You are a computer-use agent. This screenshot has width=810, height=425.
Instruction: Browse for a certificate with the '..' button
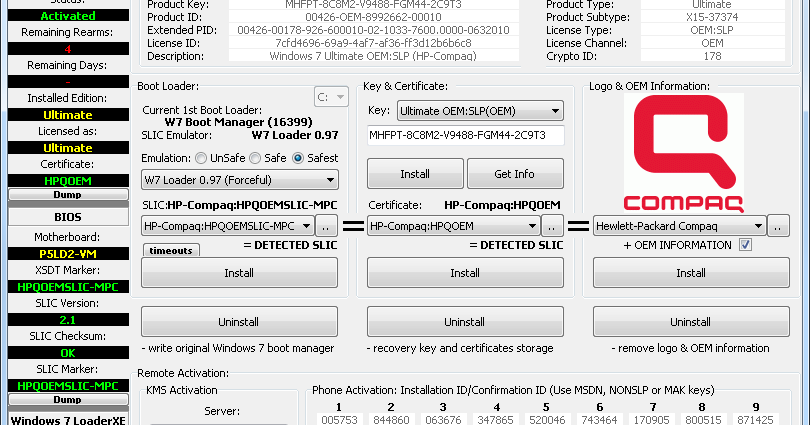pos(552,226)
